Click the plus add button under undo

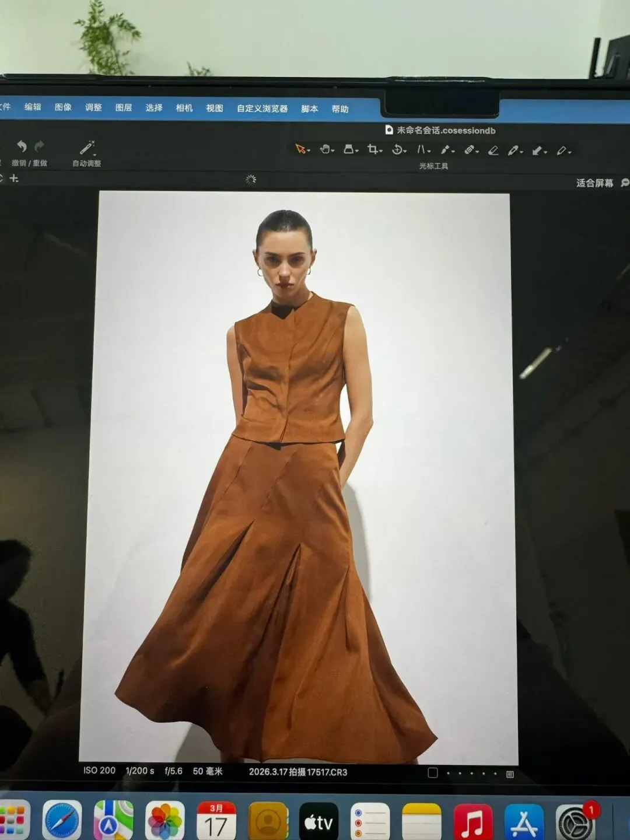coord(14,178)
